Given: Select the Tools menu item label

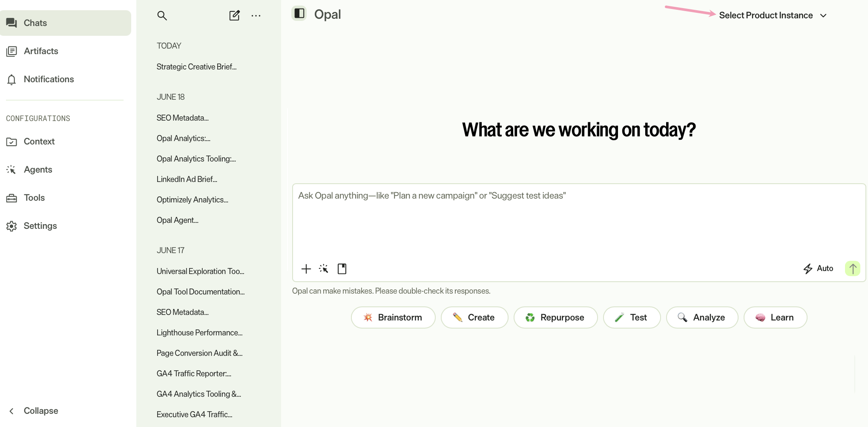Looking at the screenshot, I should 34,198.
